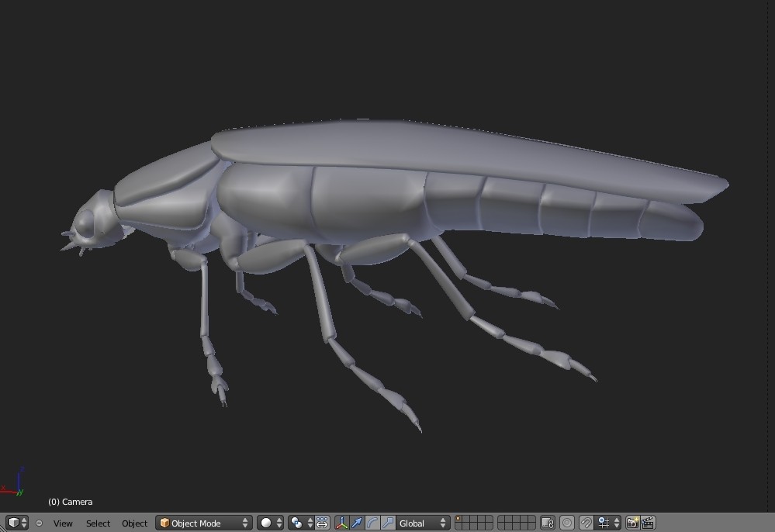Click the snap magnet icon
775x532 pixels.
pos(585,523)
